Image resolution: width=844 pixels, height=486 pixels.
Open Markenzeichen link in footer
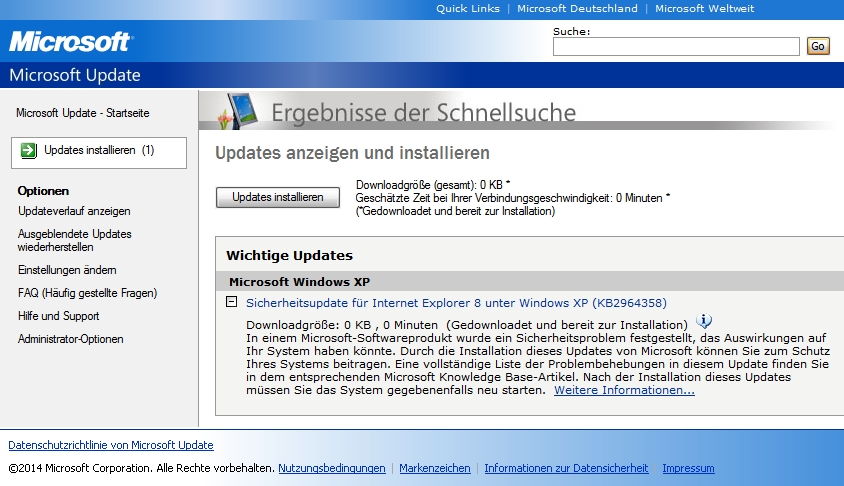(x=435, y=468)
